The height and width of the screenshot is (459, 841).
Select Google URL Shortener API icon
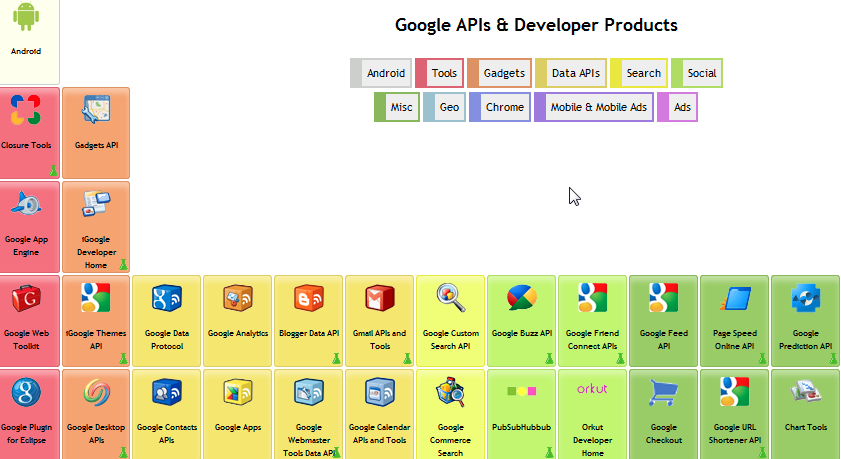click(x=734, y=391)
